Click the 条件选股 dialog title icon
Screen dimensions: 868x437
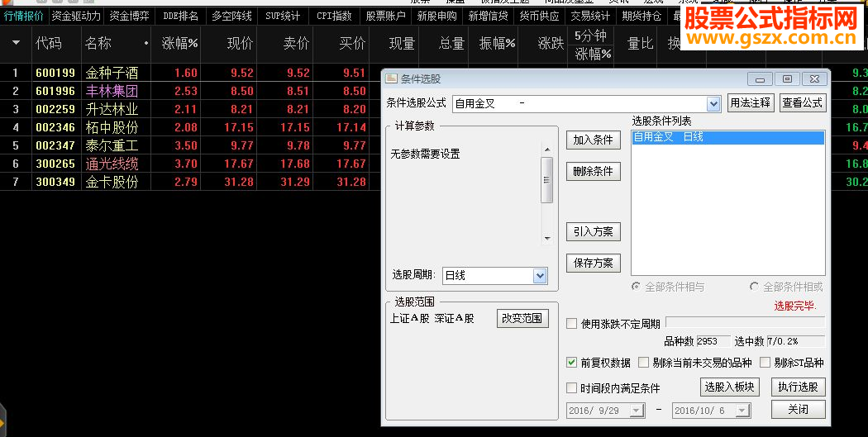tap(391, 78)
